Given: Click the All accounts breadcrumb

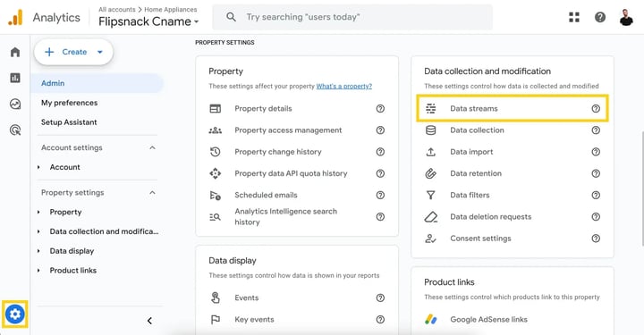Looking at the screenshot, I should coord(116,9).
